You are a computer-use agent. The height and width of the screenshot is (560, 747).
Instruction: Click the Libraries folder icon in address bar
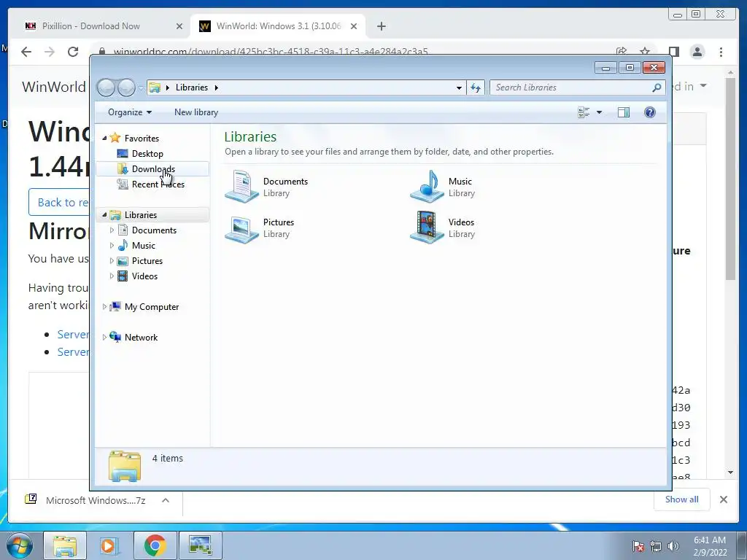tap(155, 87)
